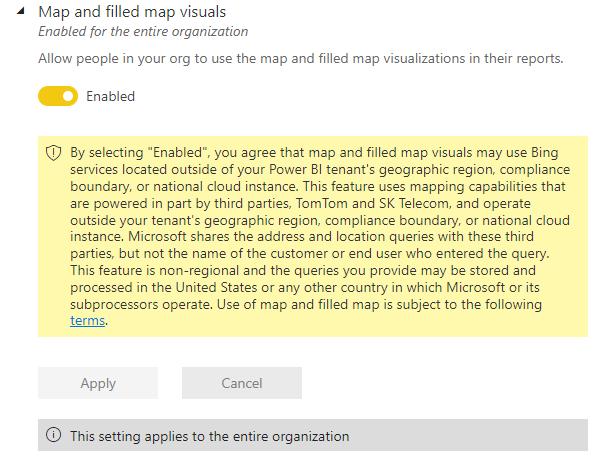
Task: Collapse the Map and filled map visuals section
Action: click(x=21, y=11)
